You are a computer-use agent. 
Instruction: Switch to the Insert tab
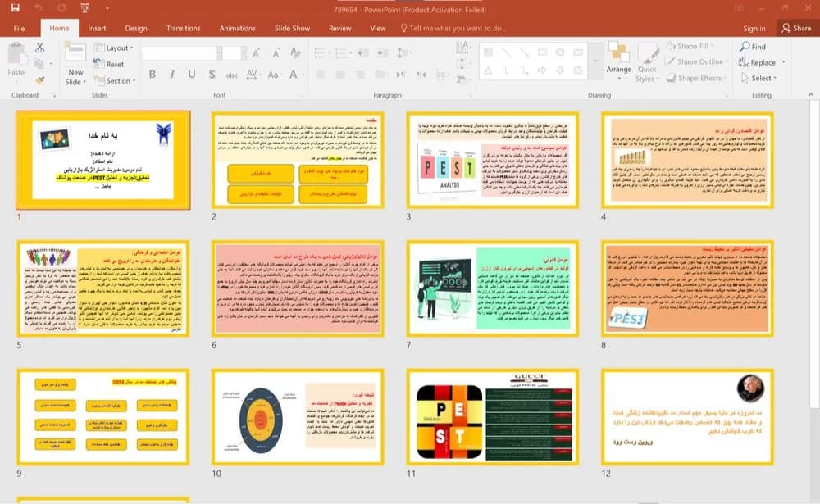click(x=97, y=28)
